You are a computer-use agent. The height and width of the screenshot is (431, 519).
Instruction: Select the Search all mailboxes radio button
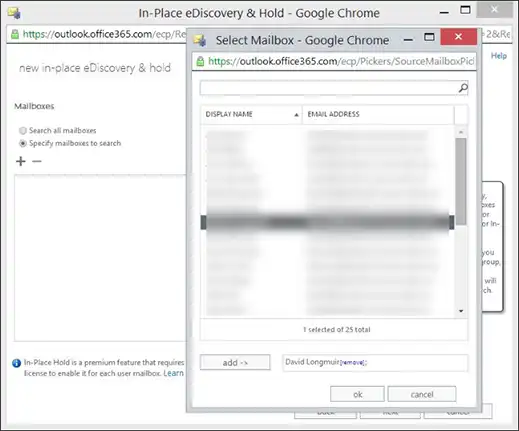tap(22, 130)
